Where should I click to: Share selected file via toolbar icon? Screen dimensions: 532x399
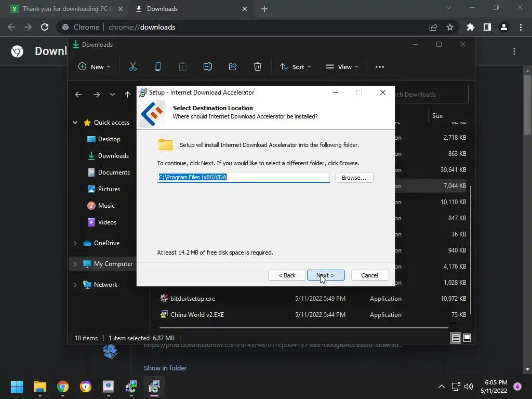click(233, 67)
